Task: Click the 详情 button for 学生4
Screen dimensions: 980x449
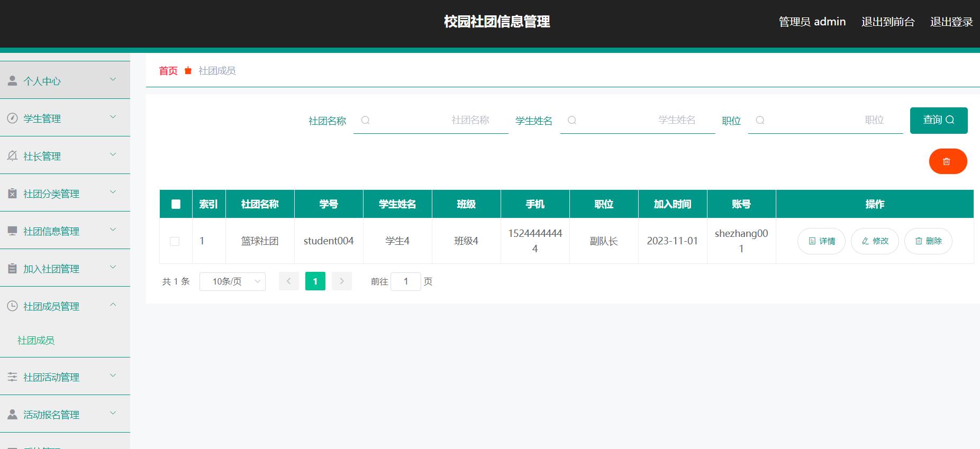Action: (x=821, y=241)
